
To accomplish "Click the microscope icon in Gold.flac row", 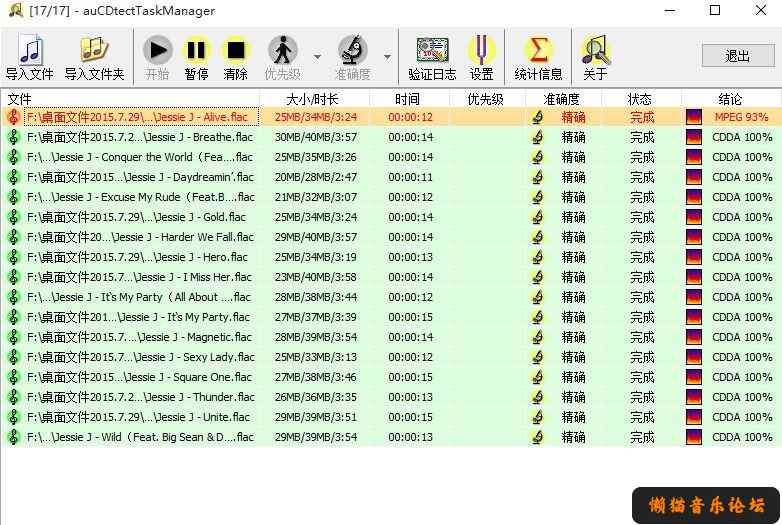I will point(537,217).
